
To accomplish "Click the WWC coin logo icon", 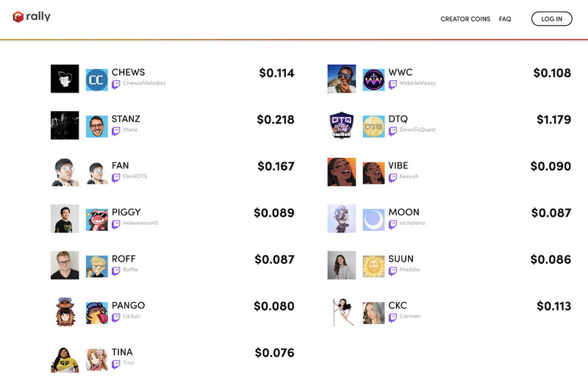I will [x=373, y=79].
